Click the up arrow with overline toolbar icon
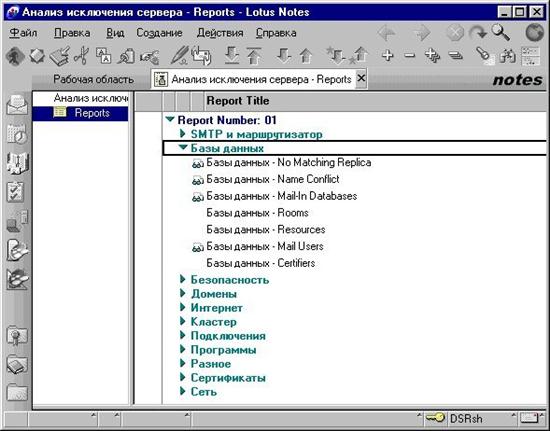The width and height of the screenshot is (550, 431). coord(254,56)
